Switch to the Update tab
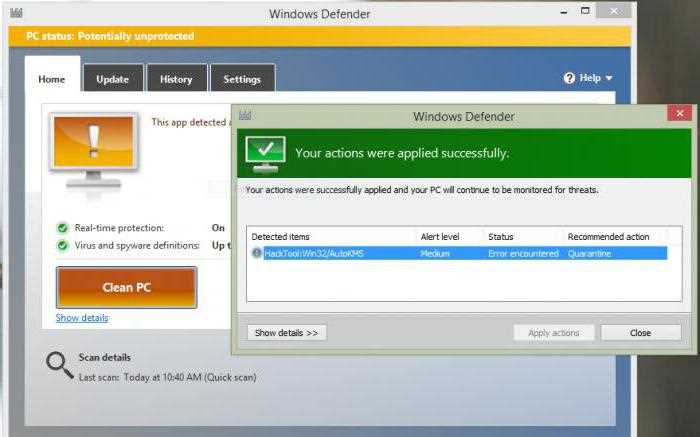The image size is (700, 437). point(113,79)
